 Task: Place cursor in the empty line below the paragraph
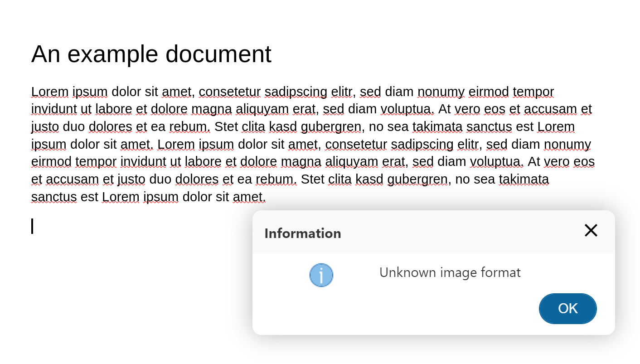(136, 226)
